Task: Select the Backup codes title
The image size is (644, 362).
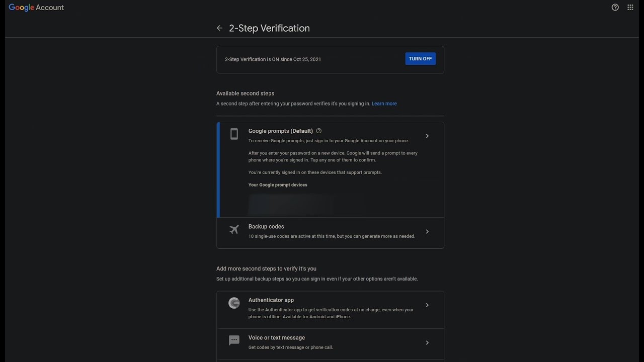Action: click(x=266, y=227)
